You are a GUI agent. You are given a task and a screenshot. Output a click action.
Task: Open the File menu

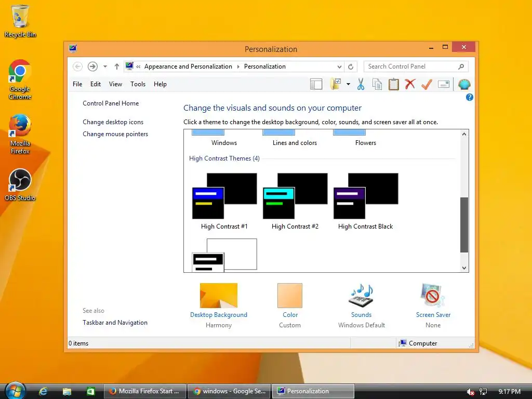(77, 84)
